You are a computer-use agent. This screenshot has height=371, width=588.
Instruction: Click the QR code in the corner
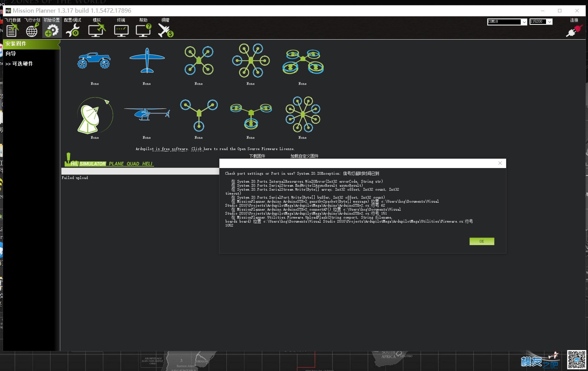coord(577,360)
